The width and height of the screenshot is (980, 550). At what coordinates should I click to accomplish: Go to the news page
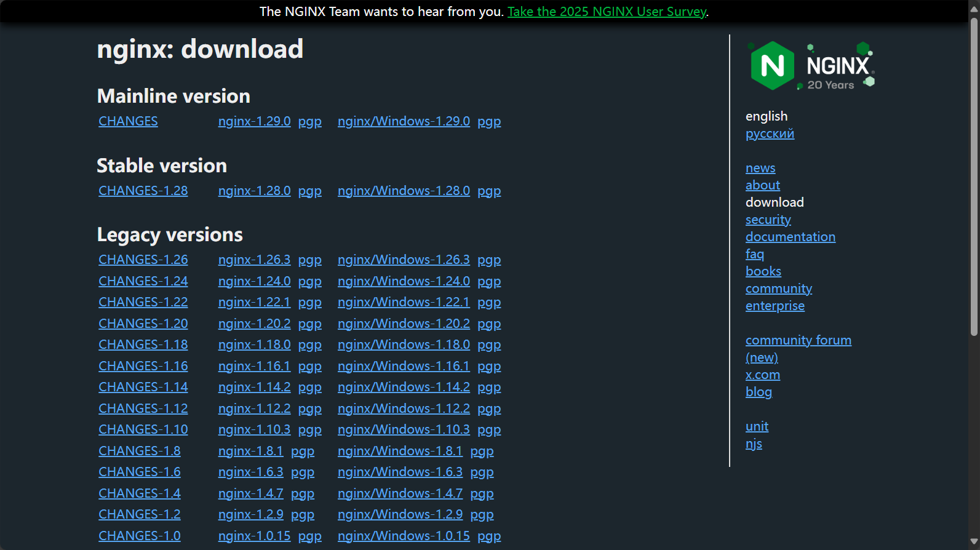coord(760,168)
